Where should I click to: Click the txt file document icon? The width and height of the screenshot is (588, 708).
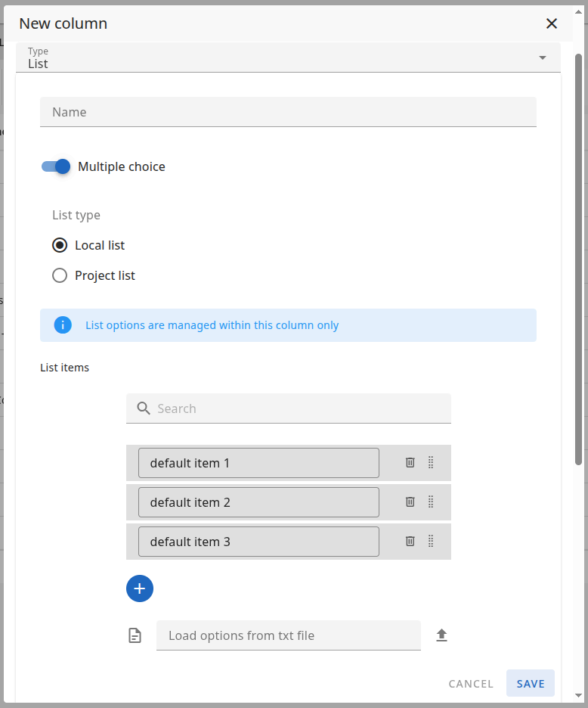[x=135, y=635]
